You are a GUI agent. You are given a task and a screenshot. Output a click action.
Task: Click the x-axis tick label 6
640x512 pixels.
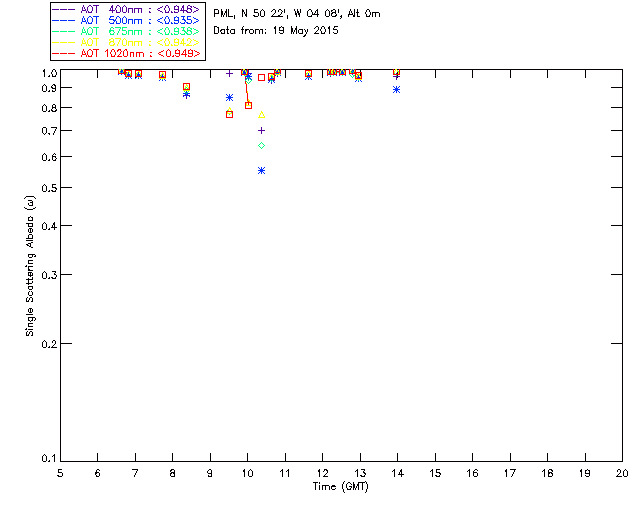click(98, 473)
